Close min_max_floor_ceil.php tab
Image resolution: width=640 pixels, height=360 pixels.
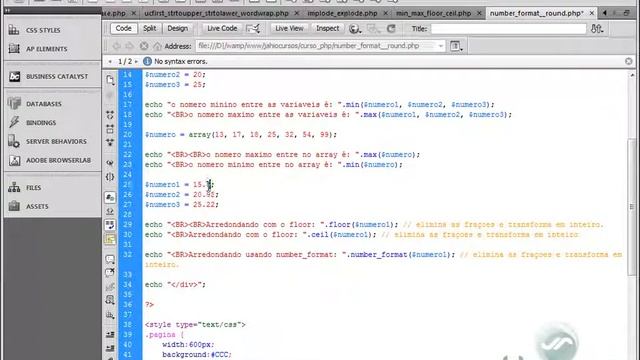coord(479,13)
